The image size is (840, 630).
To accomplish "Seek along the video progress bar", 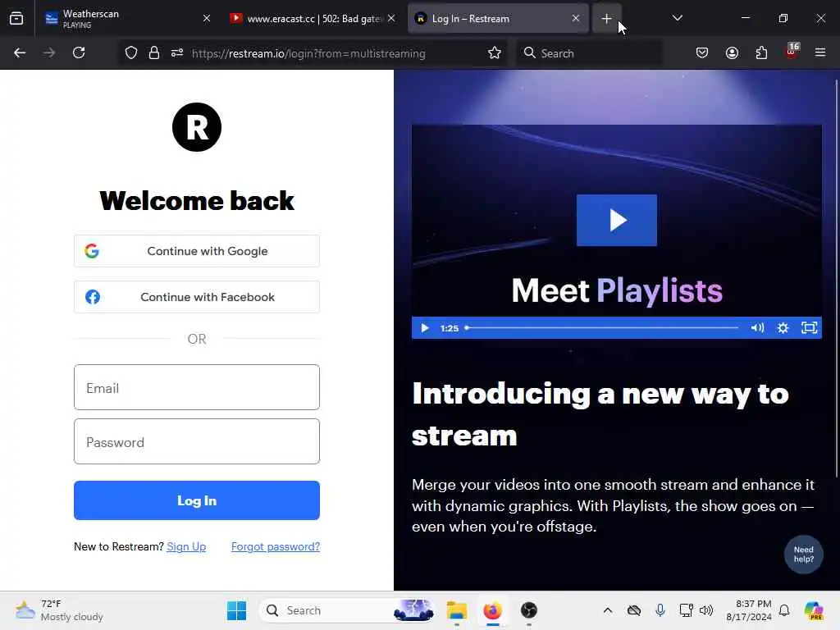I will coord(601,328).
